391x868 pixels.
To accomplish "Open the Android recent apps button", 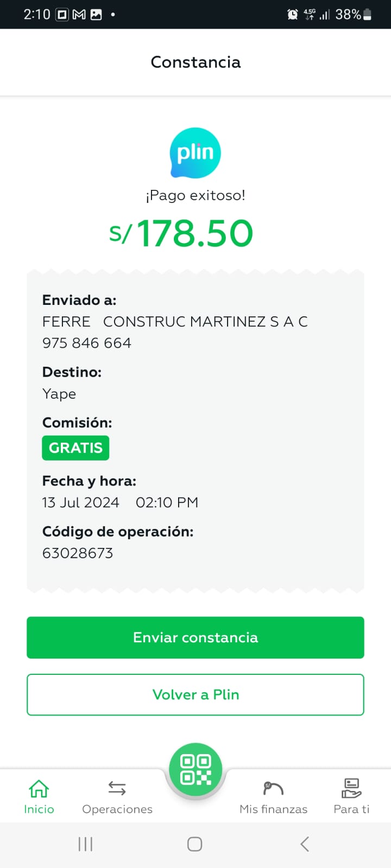I will pyautogui.click(x=86, y=844).
